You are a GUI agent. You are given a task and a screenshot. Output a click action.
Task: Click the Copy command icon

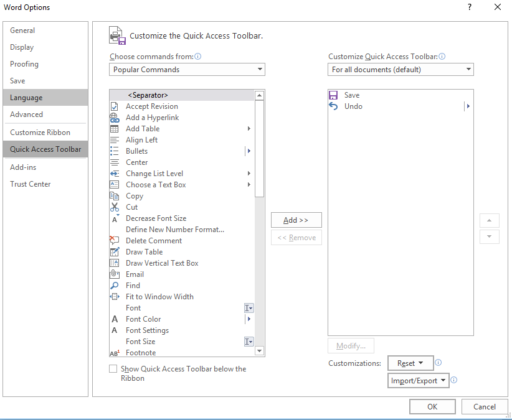[x=114, y=196]
